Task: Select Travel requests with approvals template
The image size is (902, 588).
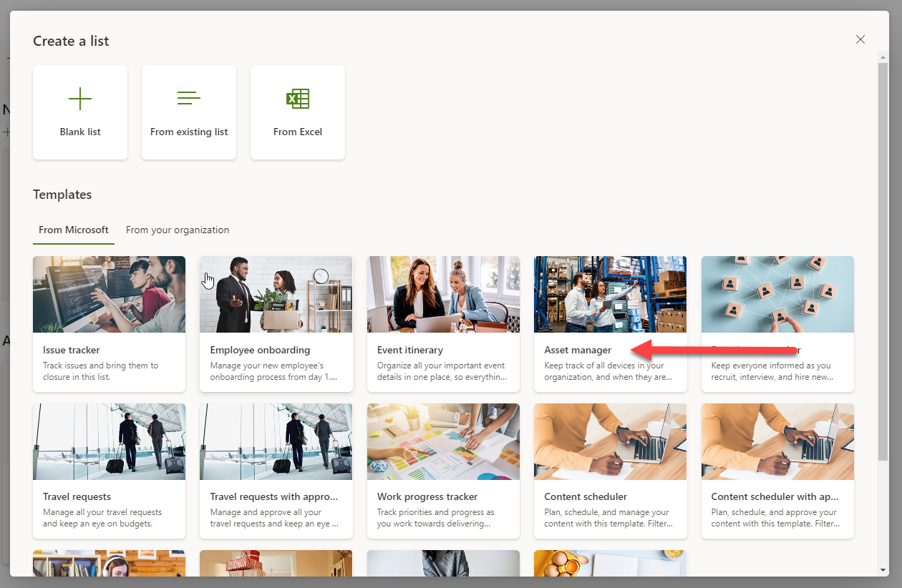Action: pos(276,471)
